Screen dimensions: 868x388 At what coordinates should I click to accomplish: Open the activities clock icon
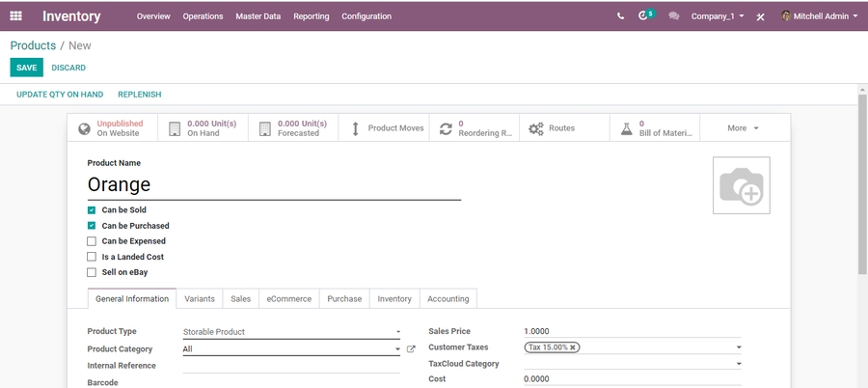[x=644, y=16]
